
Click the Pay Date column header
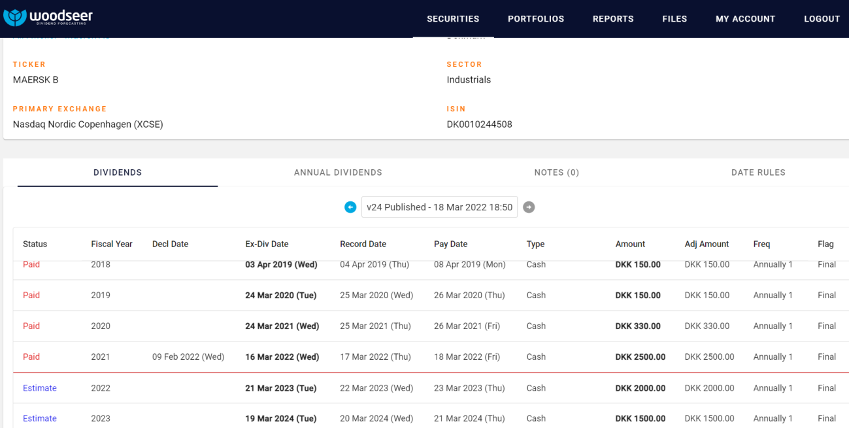[450, 244]
